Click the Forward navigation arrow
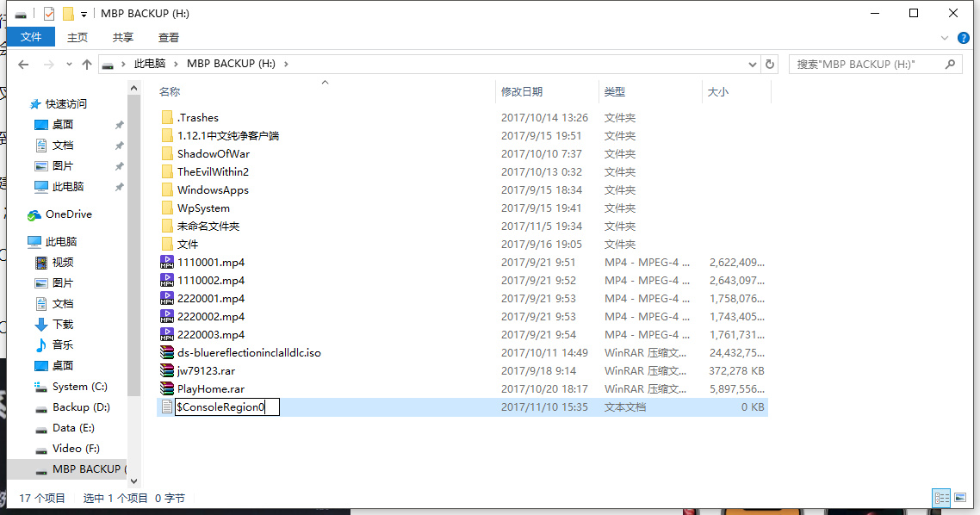980x515 pixels. tap(48, 64)
